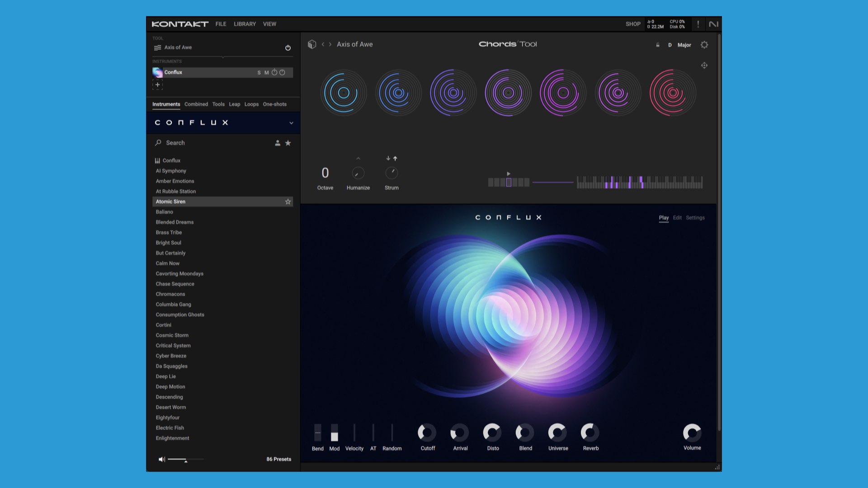Add a new instrument slot
868x488 pixels.
click(x=158, y=85)
